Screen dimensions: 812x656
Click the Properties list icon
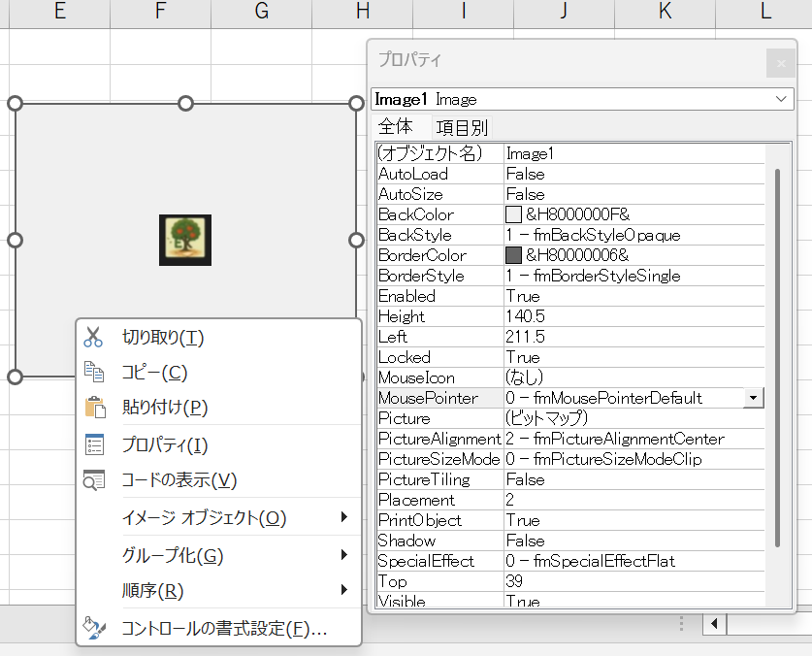[93, 445]
